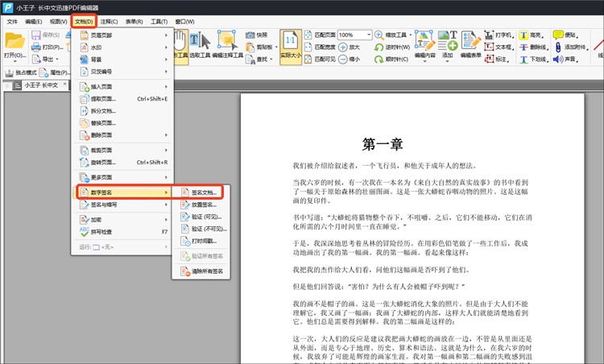This screenshot has width=604, height=364.
Task: Expand 页眉页脚 submenu
Action: (123, 35)
